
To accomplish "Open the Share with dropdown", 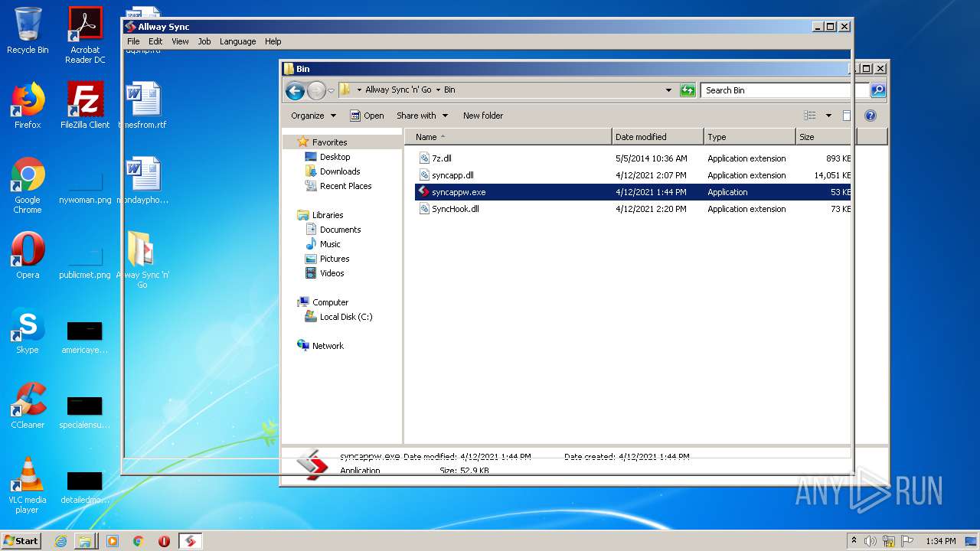I will click(x=421, y=116).
